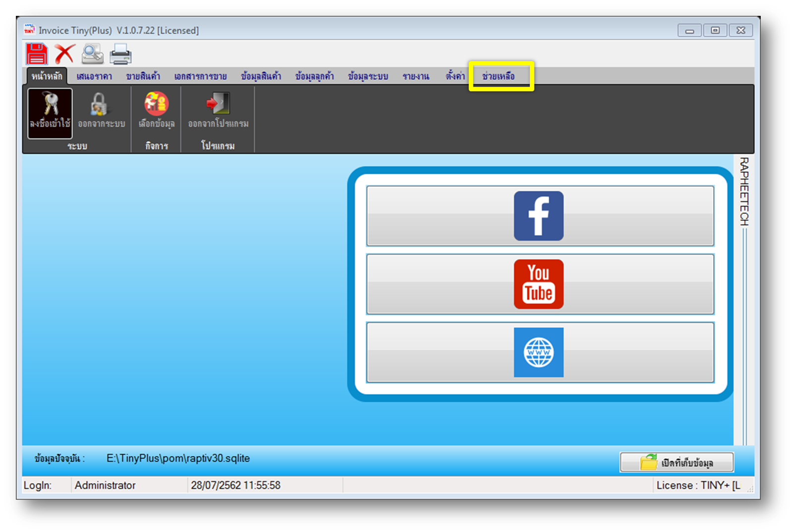Open the เสนอราคา quotation tab
Screen dimensions: 793x532
pyautogui.click(x=94, y=76)
